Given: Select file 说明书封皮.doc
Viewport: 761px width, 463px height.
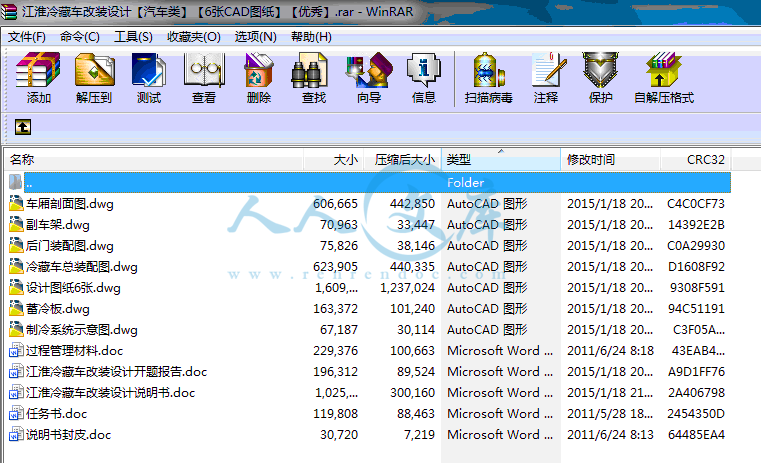Looking at the screenshot, I should [x=68, y=434].
